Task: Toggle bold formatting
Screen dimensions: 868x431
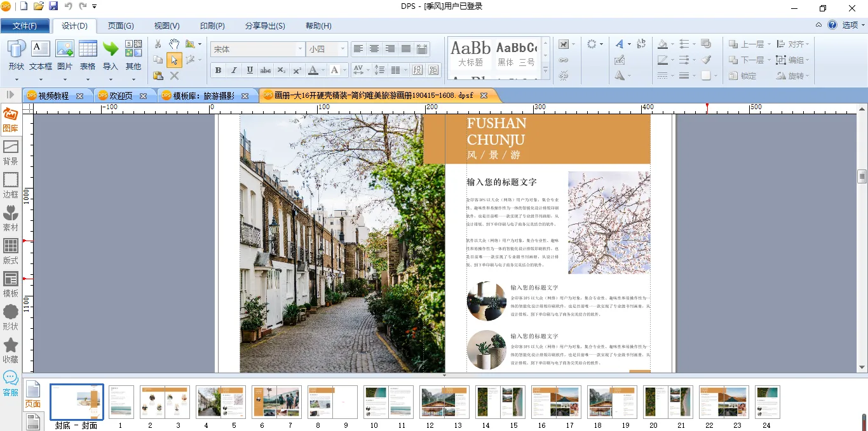Action: (218, 70)
